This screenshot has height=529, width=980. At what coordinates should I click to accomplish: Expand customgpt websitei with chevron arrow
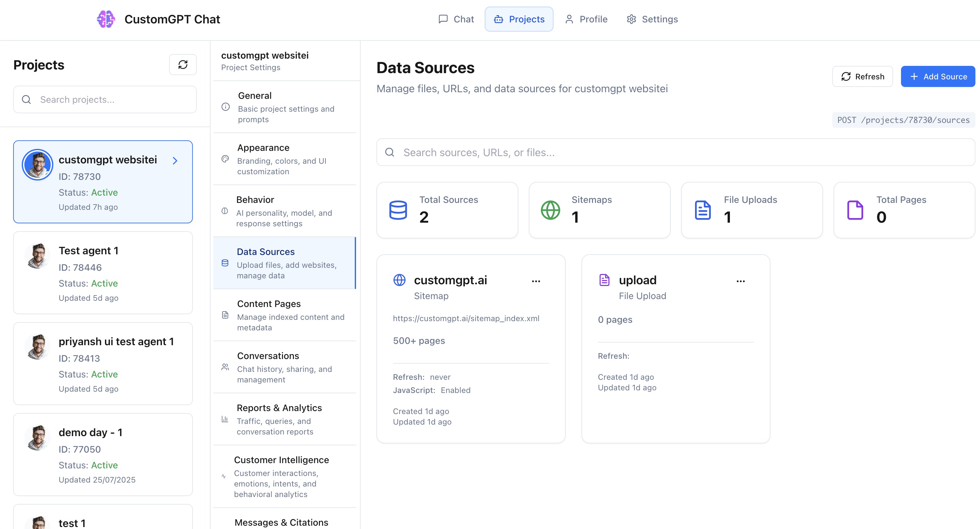175,161
